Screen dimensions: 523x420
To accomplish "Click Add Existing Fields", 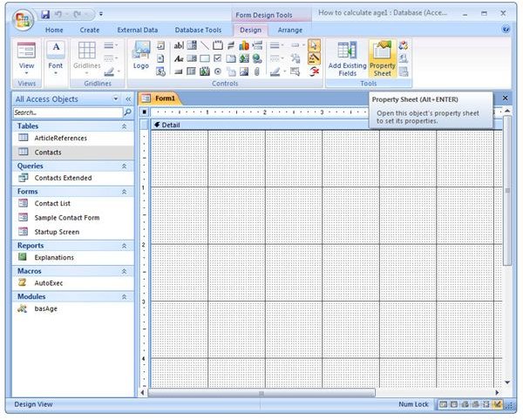I will 347,59.
